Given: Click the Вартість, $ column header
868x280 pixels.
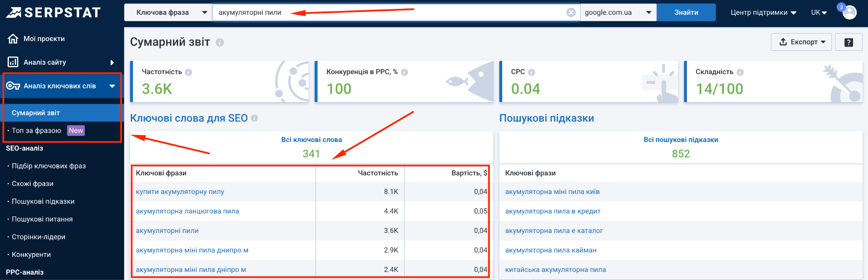Looking at the screenshot, I should pos(469,173).
